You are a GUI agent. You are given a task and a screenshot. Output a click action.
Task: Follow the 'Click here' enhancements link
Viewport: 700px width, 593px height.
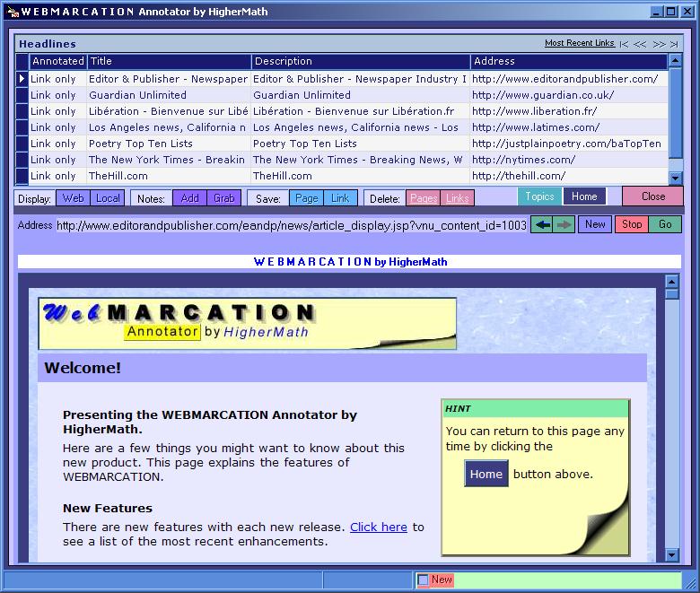coord(379,527)
